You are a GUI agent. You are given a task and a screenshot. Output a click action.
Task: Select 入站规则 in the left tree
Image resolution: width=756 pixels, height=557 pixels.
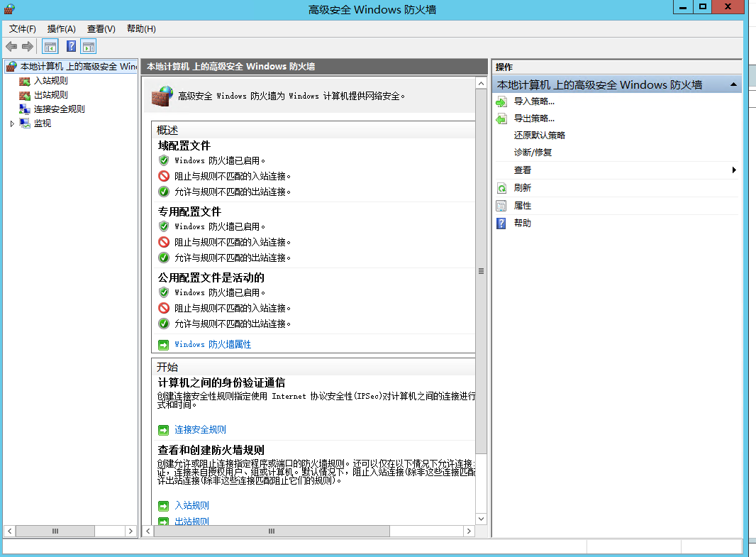click(x=50, y=81)
